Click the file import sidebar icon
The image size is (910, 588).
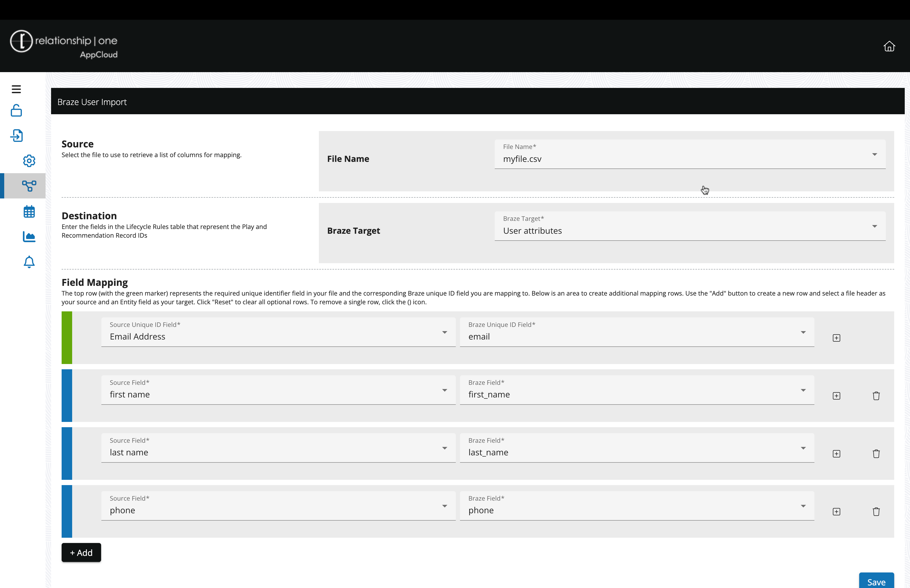click(16, 136)
